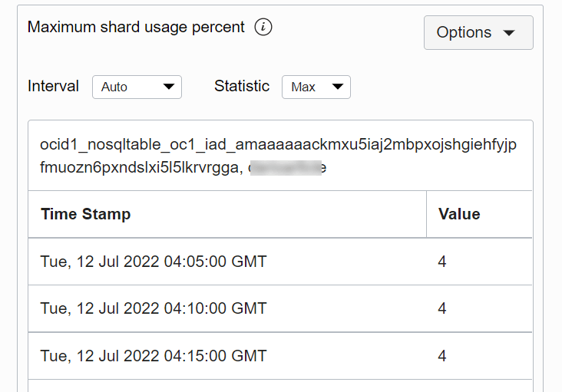The width and height of the screenshot is (562, 392).
Task: Click the value 4 in the 04:10:00 row
Action: [x=442, y=308]
